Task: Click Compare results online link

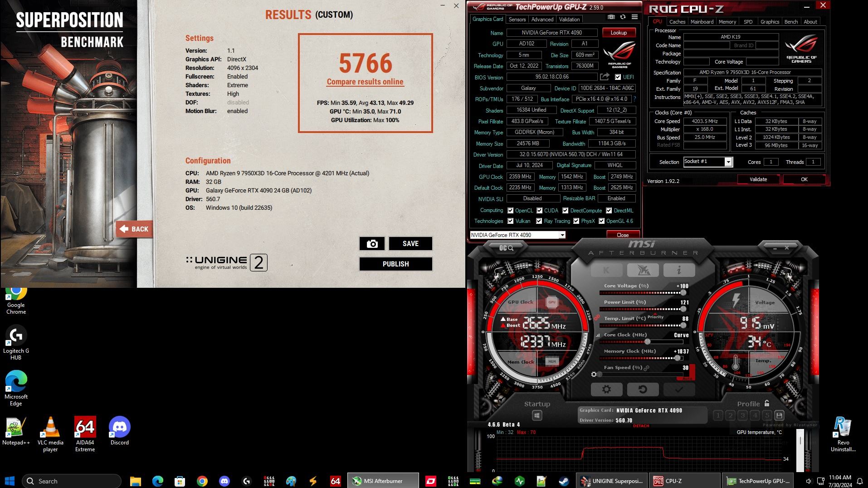Action: 365,82
